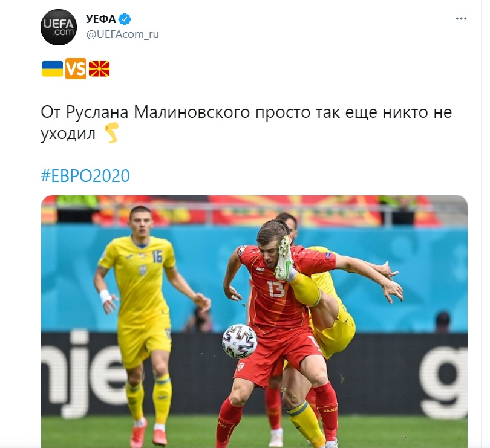Image resolution: width=490 pixels, height=448 pixels.
Task: Click the blue verified badge
Action: (x=125, y=19)
